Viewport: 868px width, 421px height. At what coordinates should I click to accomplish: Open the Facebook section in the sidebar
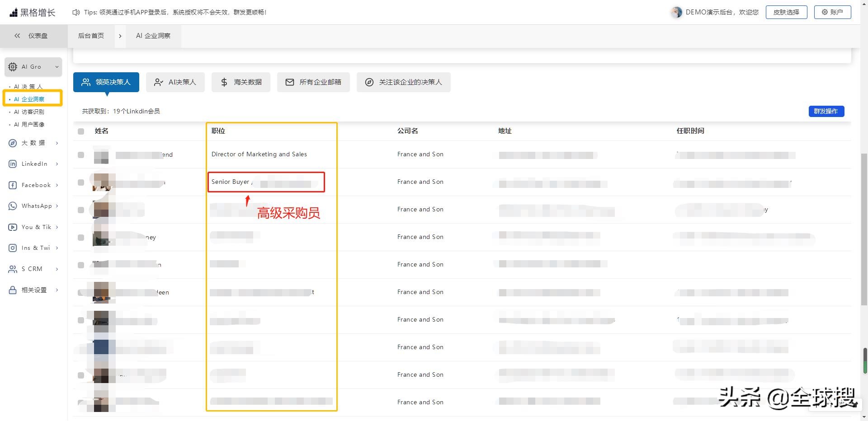pos(35,185)
